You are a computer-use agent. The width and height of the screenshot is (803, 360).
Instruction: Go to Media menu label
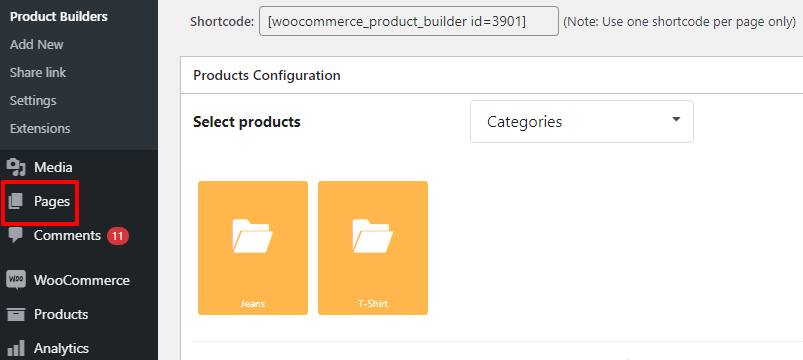tap(53, 167)
